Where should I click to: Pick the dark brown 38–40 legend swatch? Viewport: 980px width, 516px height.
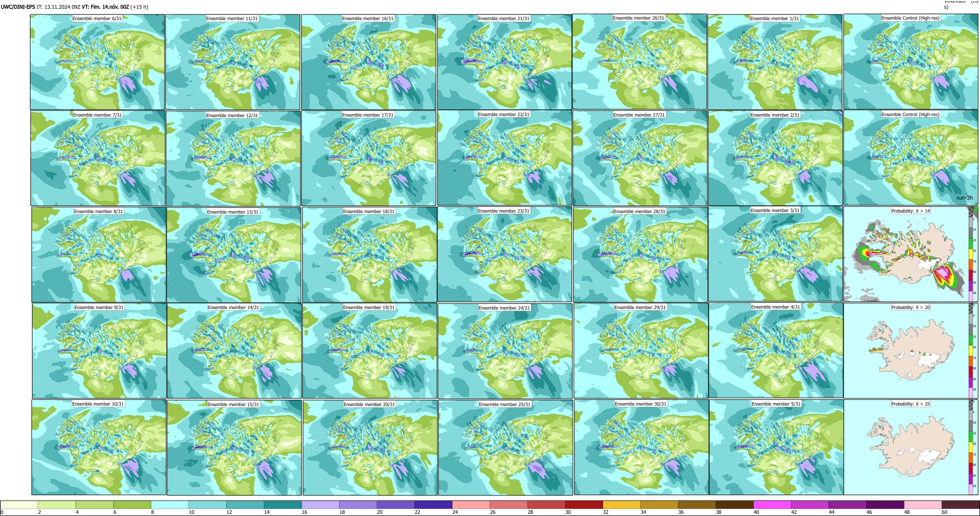coord(734,505)
